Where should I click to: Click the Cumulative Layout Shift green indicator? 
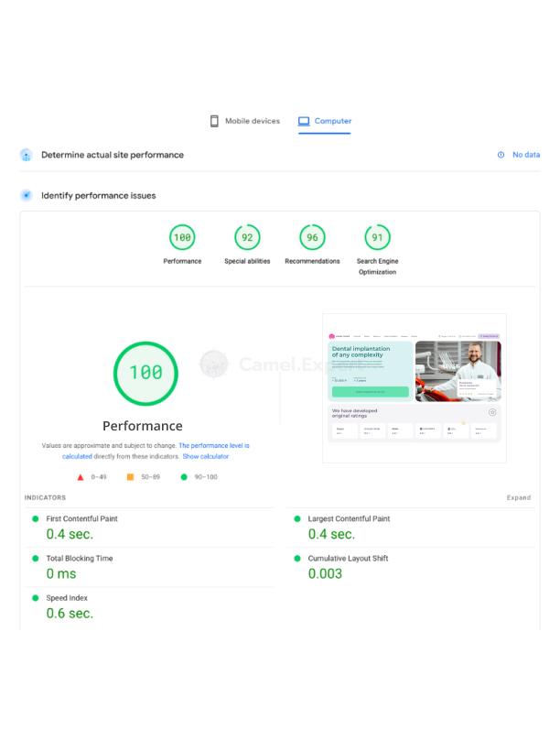[297, 559]
